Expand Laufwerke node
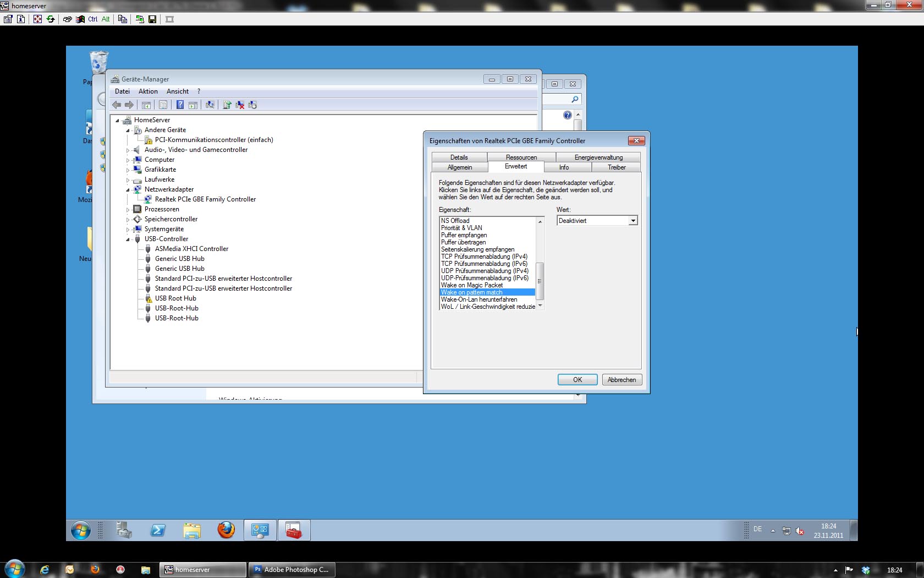The width and height of the screenshot is (924, 578). 128,180
